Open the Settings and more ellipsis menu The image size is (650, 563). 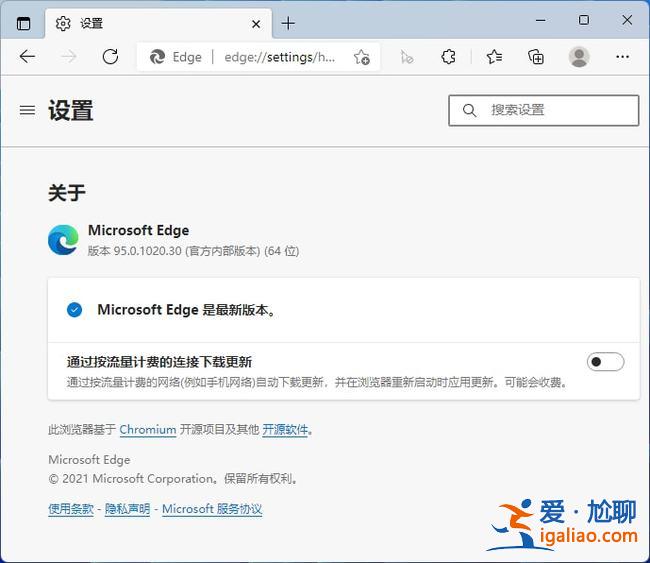coord(623,57)
